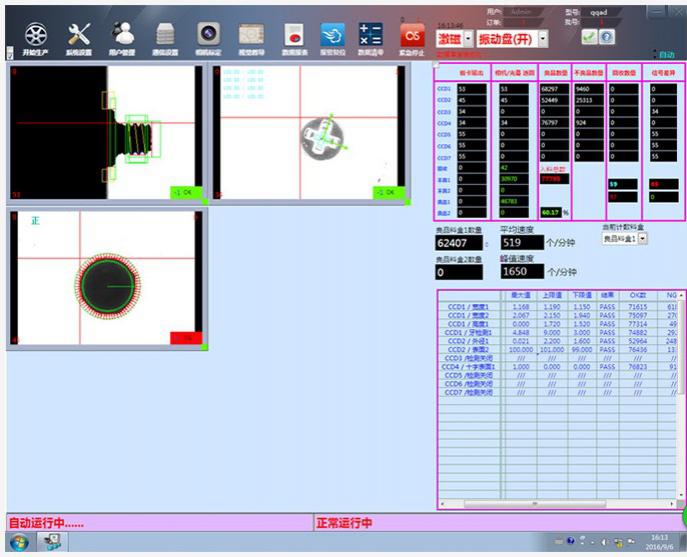The height and width of the screenshot is (557, 687).
Task: Open 用户管理 user icon
Action: click(x=122, y=34)
